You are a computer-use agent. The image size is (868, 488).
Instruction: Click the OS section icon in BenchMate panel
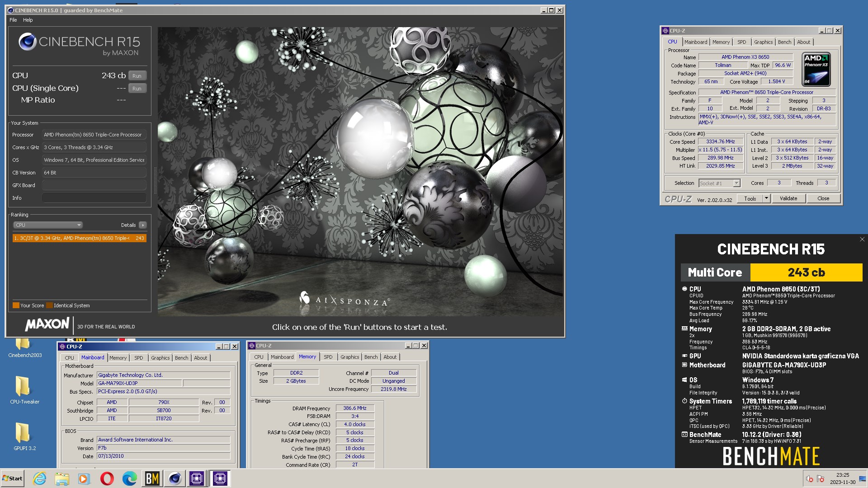(x=684, y=380)
